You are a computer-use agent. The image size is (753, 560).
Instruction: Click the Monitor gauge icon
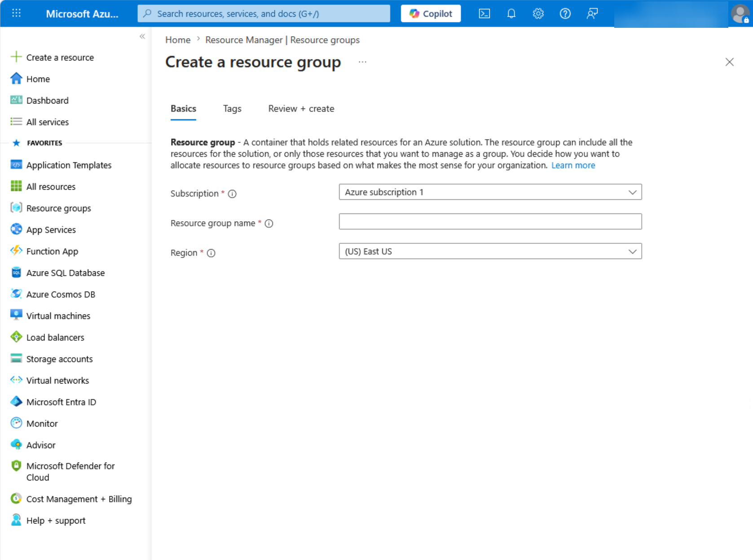pos(16,423)
